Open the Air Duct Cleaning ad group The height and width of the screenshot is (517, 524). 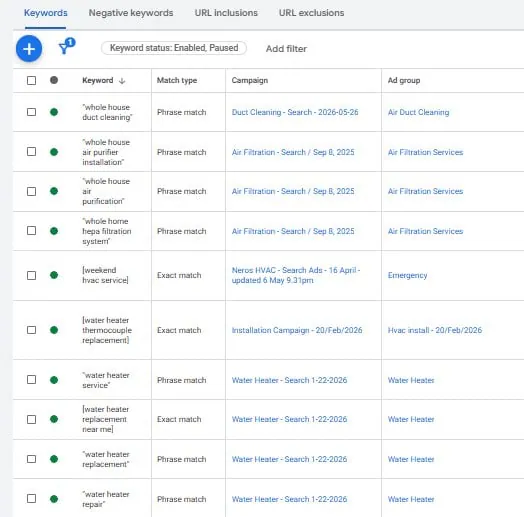coord(418,112)
